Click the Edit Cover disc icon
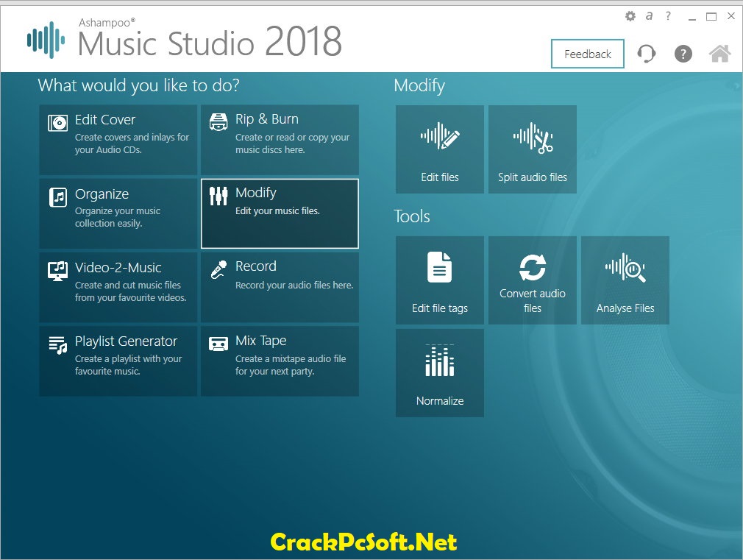743x560 pixels. tap(58, 124)
